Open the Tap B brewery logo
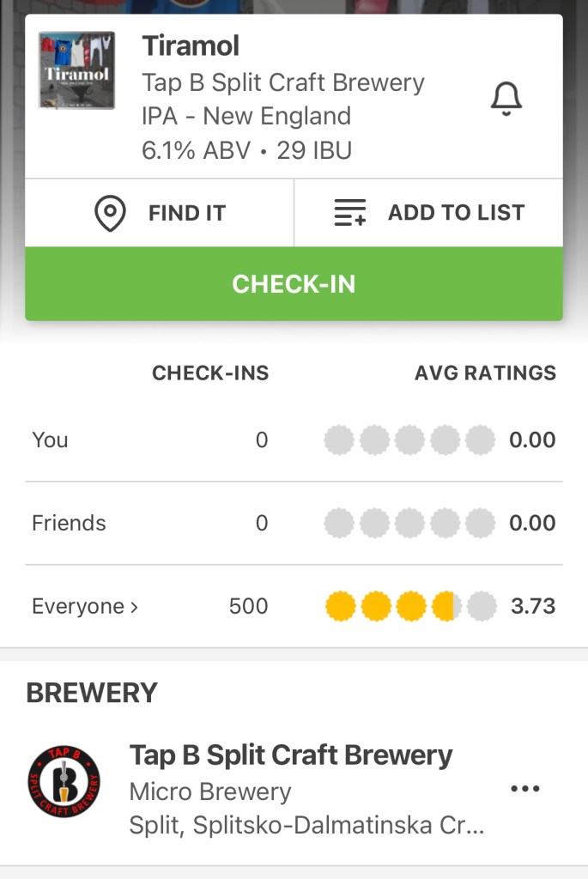 tap(64, 781)
